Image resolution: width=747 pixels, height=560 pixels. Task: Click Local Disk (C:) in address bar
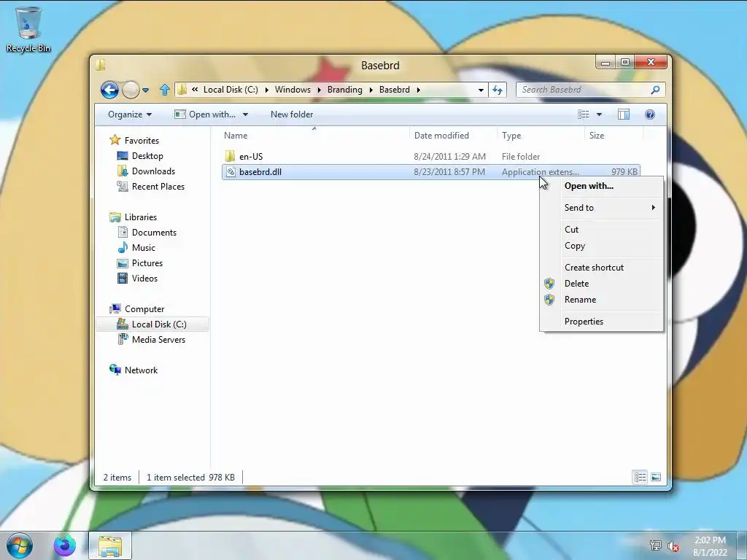[231, 90]
